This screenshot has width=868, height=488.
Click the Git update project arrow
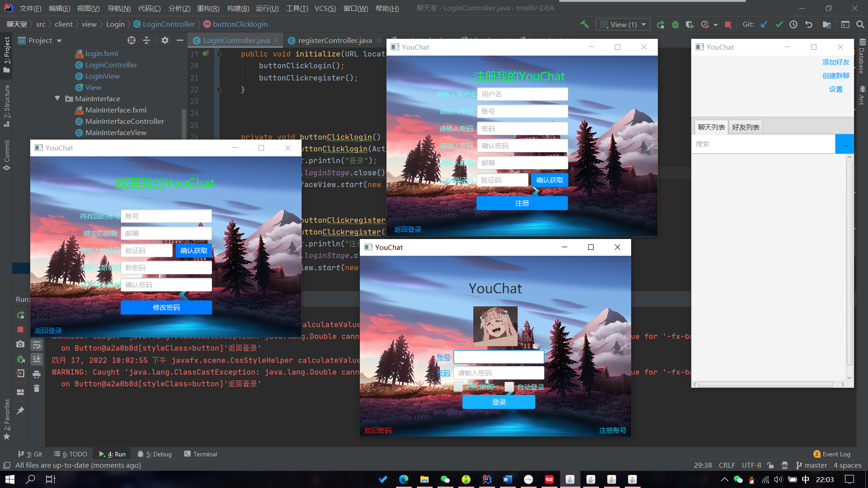coord(764,24)
